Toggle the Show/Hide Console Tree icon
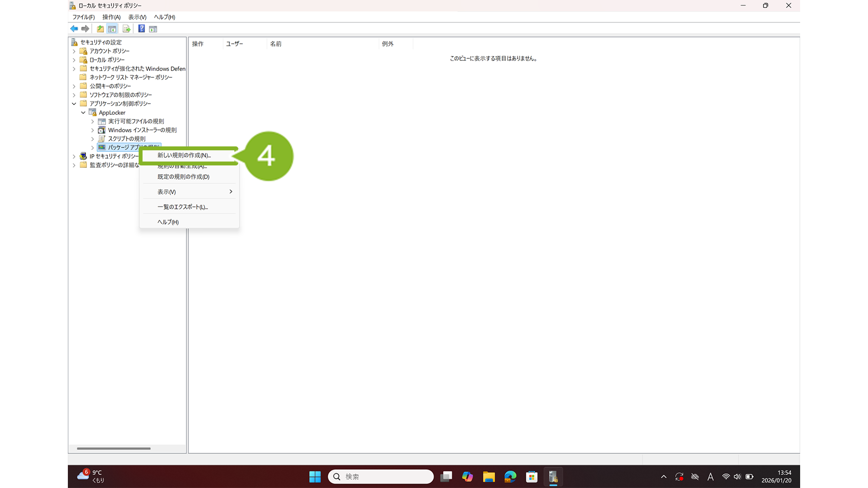The width and height of the screenshot is (868, 488). [x=112, y=29]
